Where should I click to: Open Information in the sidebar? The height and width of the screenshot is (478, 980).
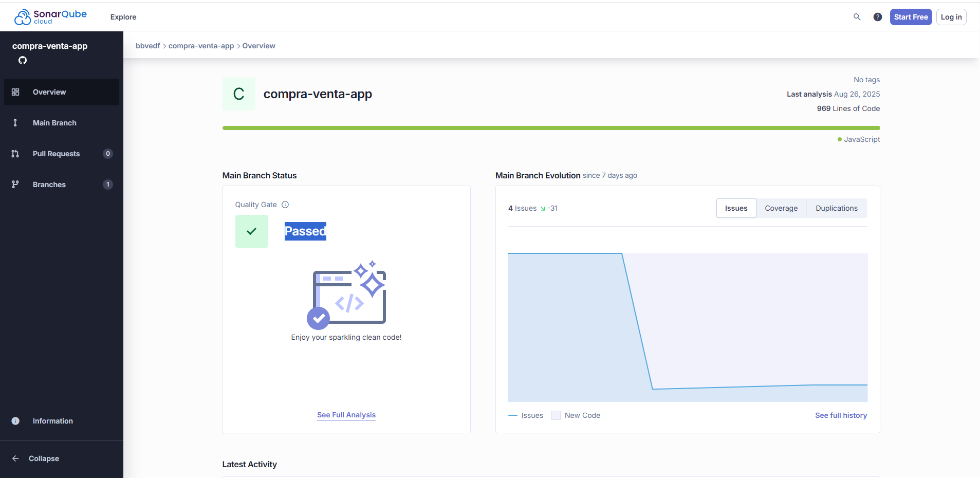[62, 421]
